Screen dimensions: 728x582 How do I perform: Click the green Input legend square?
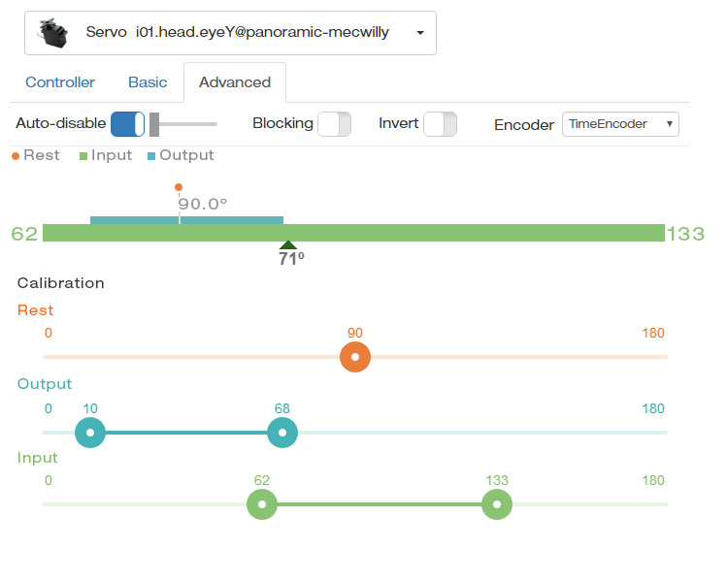pos(83,156)
